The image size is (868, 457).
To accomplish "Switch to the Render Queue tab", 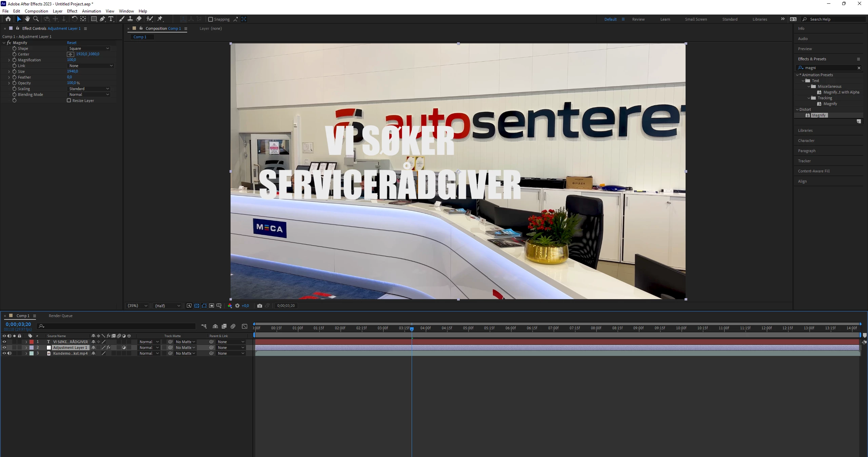I will click(60, 316).
